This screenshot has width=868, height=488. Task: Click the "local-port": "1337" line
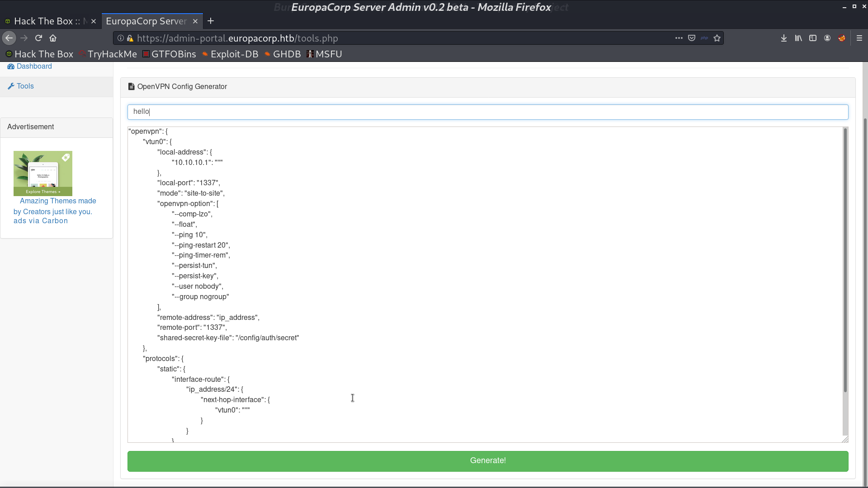pos(189,183)
